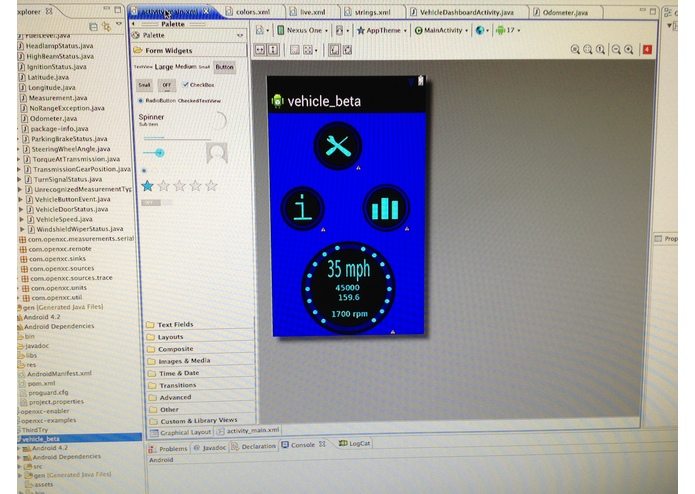
Task: Expand the TurnSignalStatus.java tree node
Action: point(20,179)
